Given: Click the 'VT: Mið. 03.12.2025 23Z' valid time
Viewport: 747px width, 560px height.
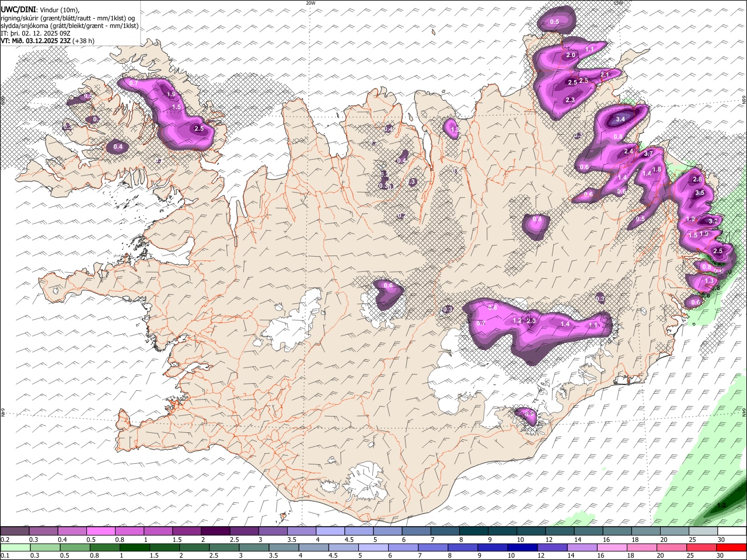Looking at the screenshot, I should coord(36,41).
